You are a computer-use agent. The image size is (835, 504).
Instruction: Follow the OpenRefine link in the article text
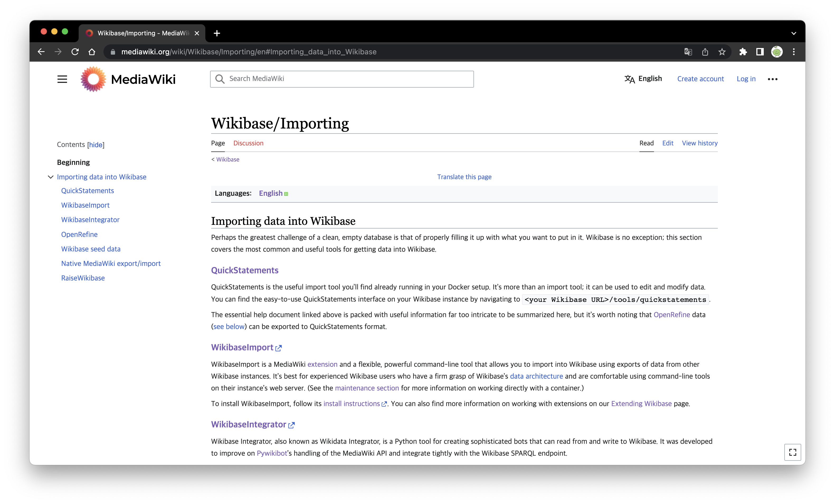pyautogui.click(x=671, y=315)
